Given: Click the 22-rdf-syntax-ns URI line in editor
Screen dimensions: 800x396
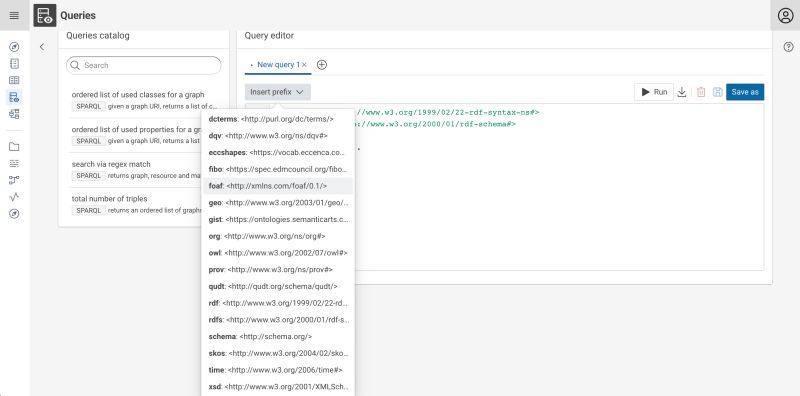Looking at the screenshot, I should click(x=447, y=112).
